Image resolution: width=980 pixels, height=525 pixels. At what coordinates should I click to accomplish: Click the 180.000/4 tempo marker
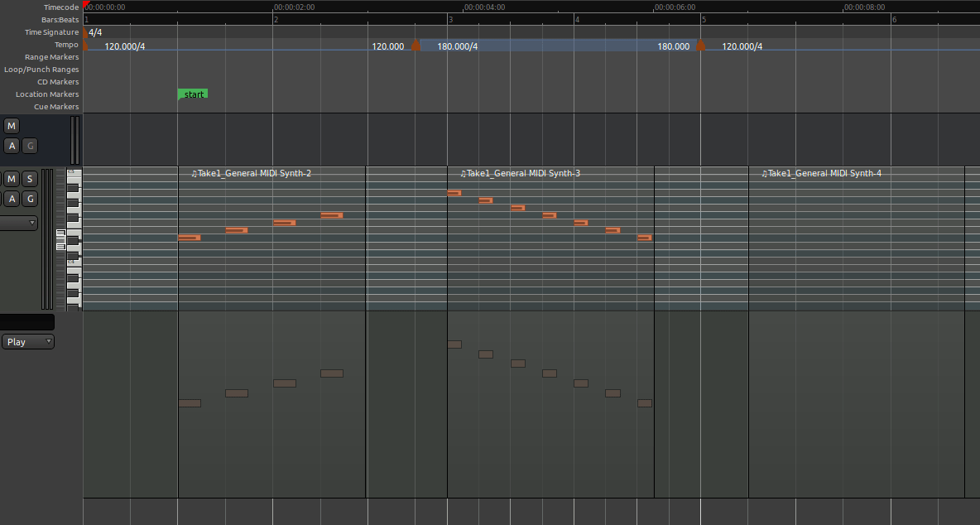tap(416, 46)
